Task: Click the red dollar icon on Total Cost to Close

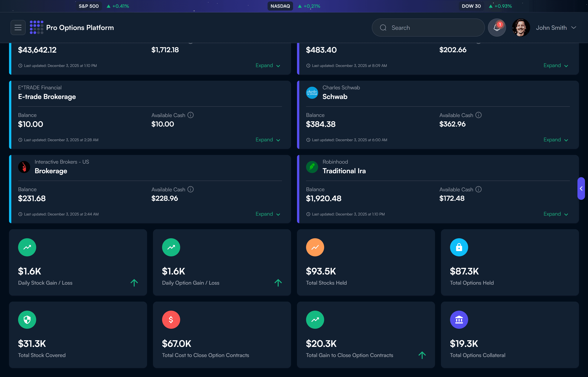Action: click(171, 320)
